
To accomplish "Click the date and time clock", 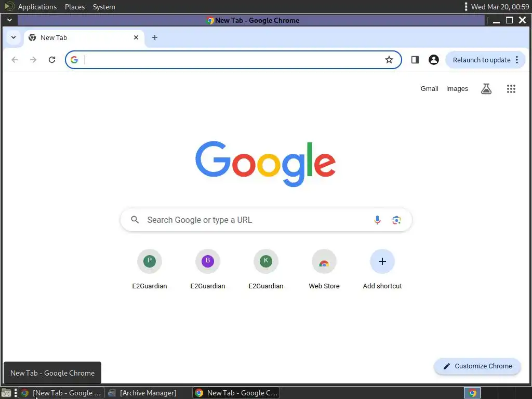I will pos(500,7).
